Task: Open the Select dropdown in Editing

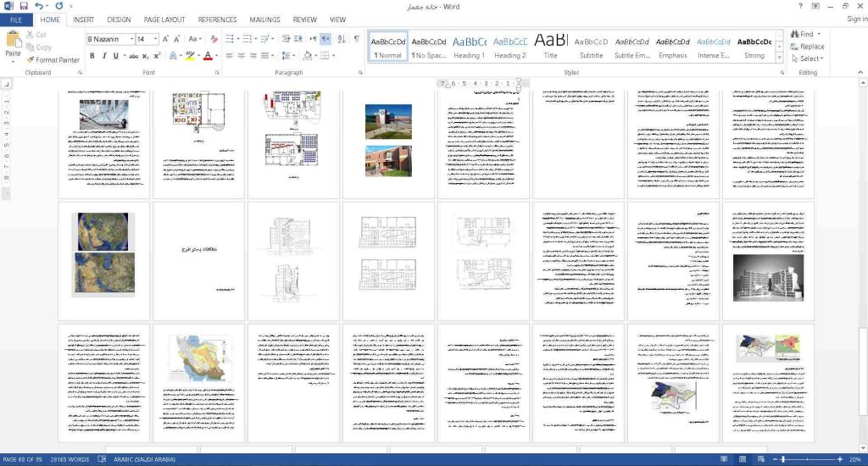Action: 808,58
